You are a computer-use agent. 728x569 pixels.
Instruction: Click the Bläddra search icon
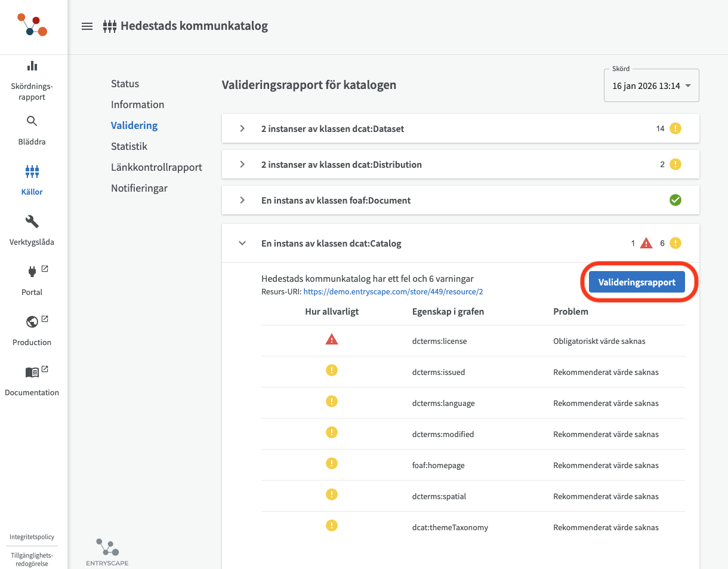point(32,122)
